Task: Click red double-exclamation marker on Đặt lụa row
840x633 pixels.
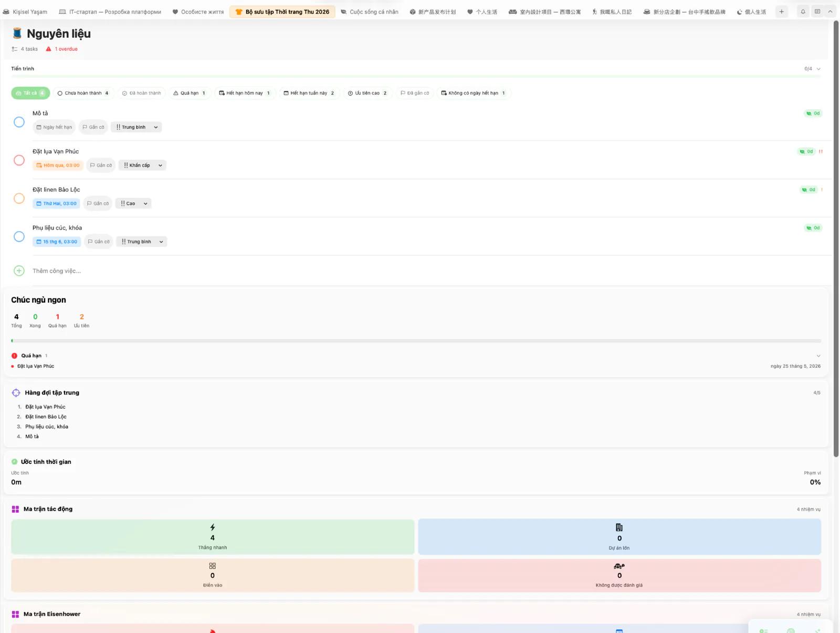Action: 821,152
